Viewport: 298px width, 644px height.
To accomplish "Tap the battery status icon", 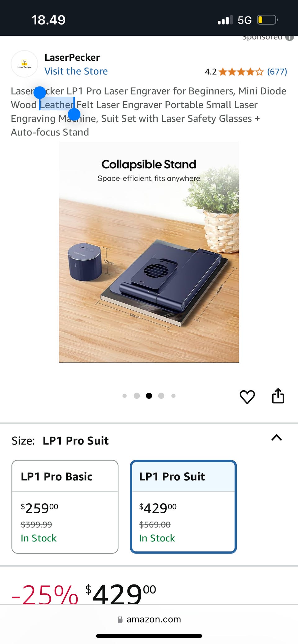I will click(267, 20).
